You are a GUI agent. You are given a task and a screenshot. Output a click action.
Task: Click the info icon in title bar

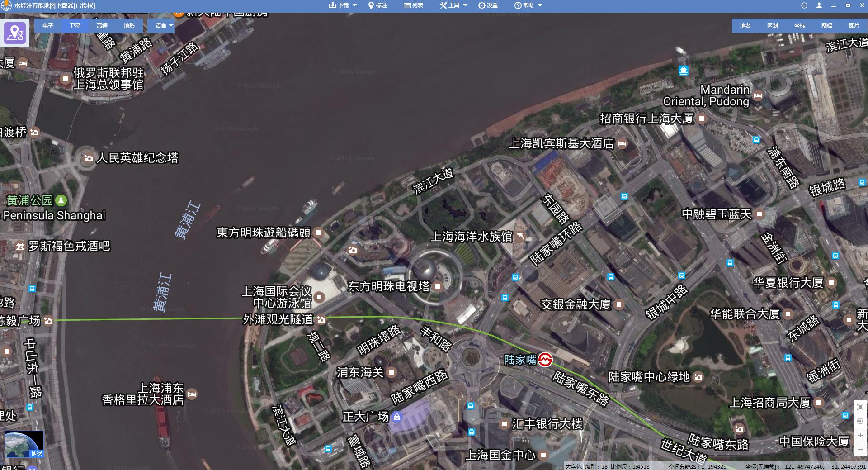804,5
